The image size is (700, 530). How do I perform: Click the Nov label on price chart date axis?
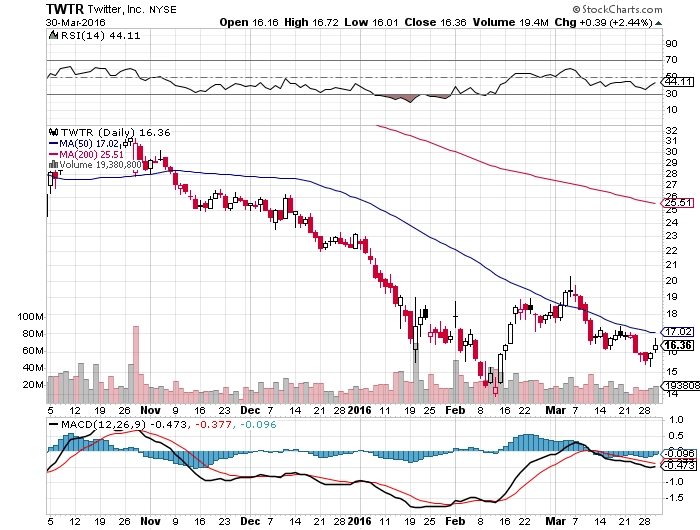(150, 410)
